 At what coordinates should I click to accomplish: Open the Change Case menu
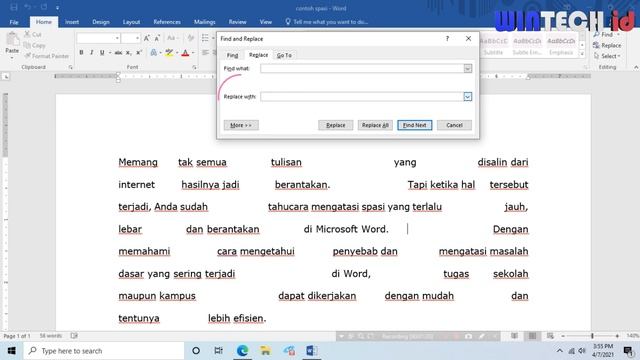(172, 38)
